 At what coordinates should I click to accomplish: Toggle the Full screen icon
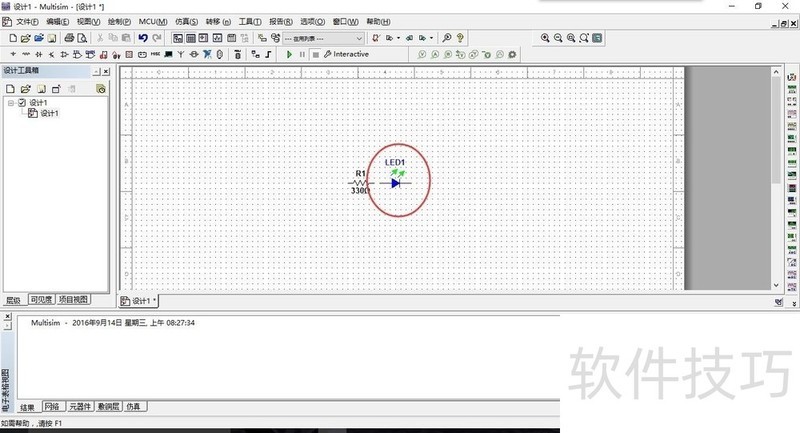597,38
